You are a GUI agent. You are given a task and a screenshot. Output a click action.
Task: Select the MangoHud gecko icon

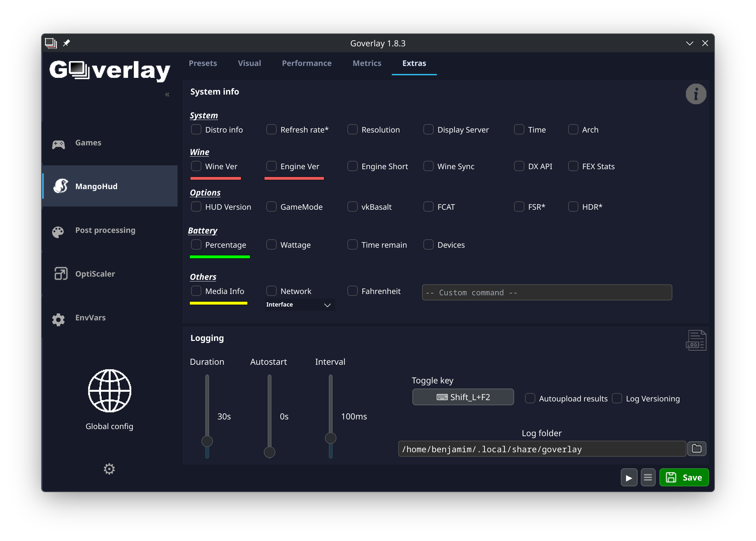[60, 186]
